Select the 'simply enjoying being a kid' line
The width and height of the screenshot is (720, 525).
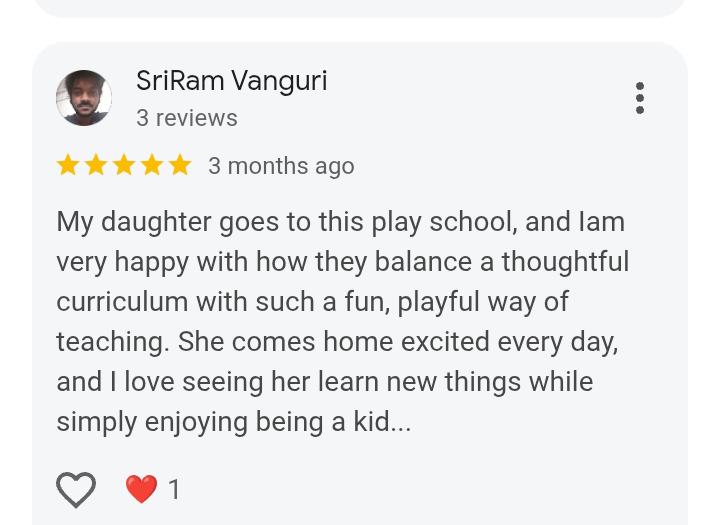[234, 422]
